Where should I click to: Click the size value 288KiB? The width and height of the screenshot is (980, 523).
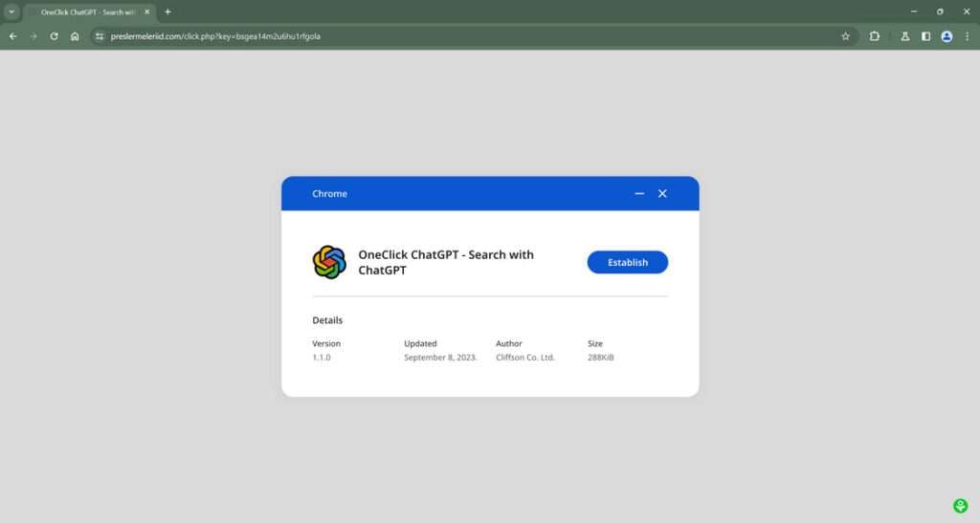coord(601,358)
